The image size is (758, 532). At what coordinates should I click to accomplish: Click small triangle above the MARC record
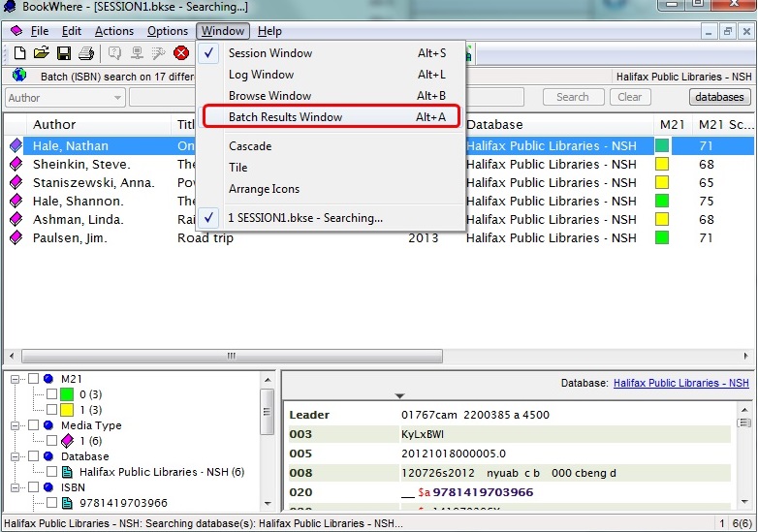point(399,395)
